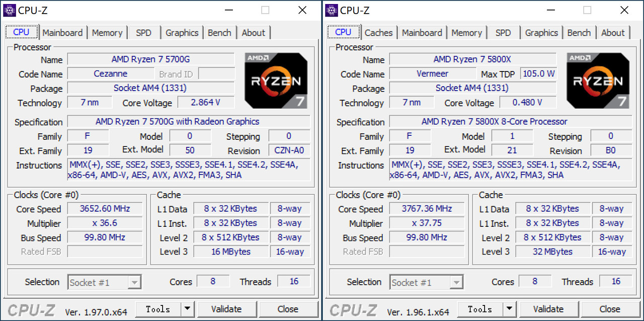Click the Ryzen 7 logo in the 5700G window

276,80
